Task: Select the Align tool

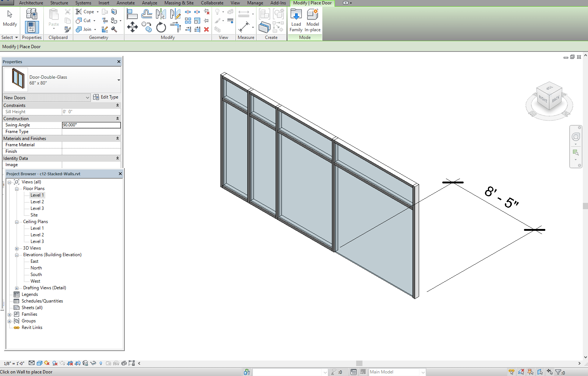Action: (132, 14)
